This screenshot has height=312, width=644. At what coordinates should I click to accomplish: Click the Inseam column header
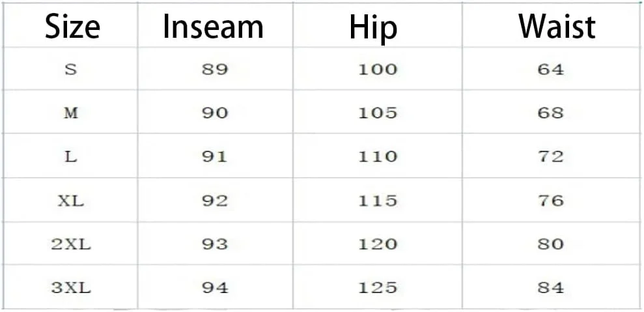213,27
